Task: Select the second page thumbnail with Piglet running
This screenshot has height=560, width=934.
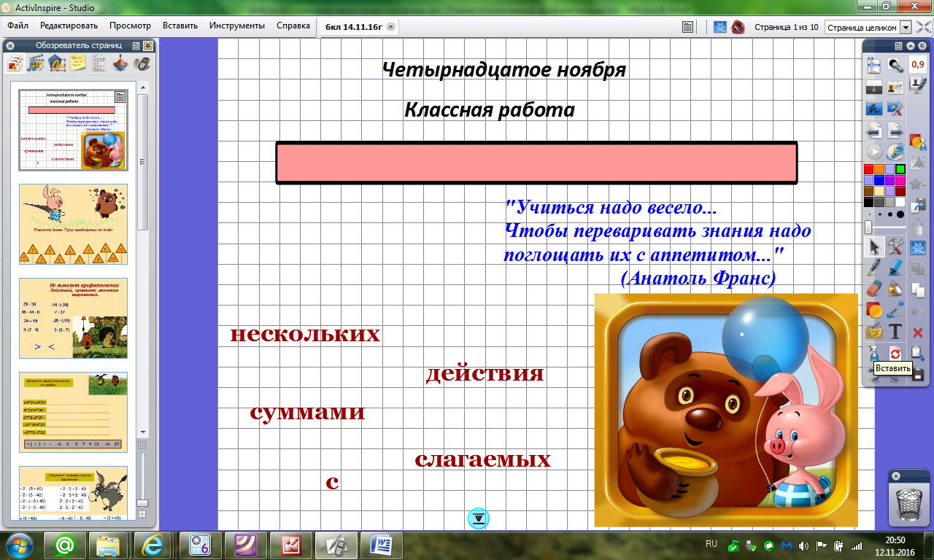Action: click(73, 224)
